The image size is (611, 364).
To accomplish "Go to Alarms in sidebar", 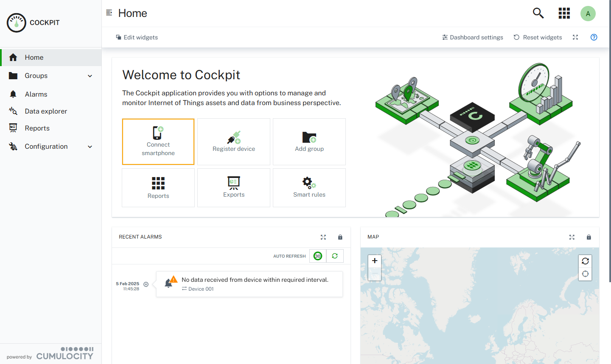I will (36, 94).
